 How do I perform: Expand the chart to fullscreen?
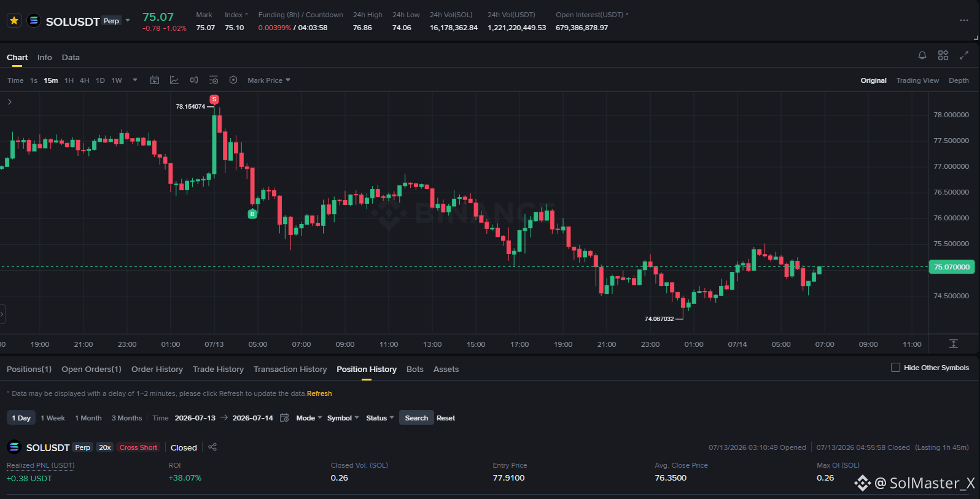[x=964, y=55]
